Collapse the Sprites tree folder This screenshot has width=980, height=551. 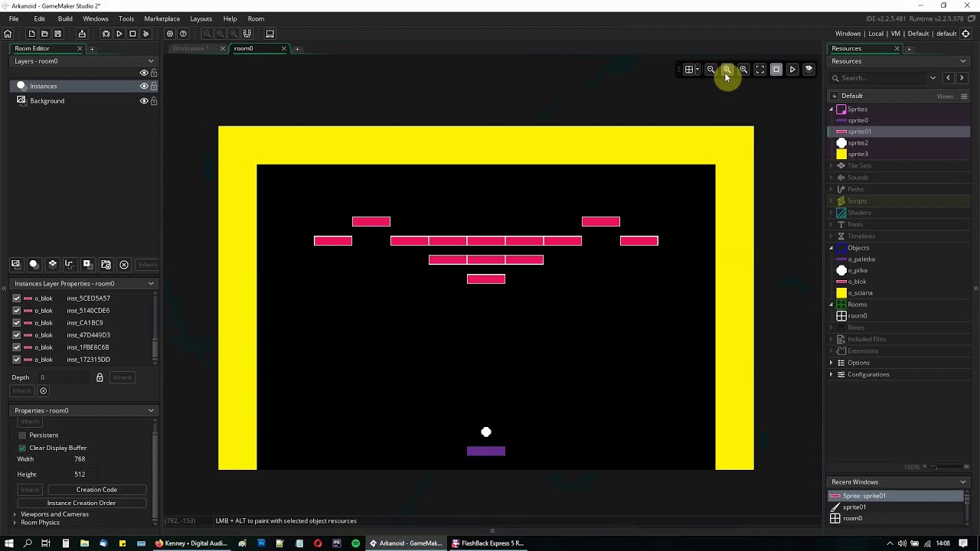tap(831, 109)
